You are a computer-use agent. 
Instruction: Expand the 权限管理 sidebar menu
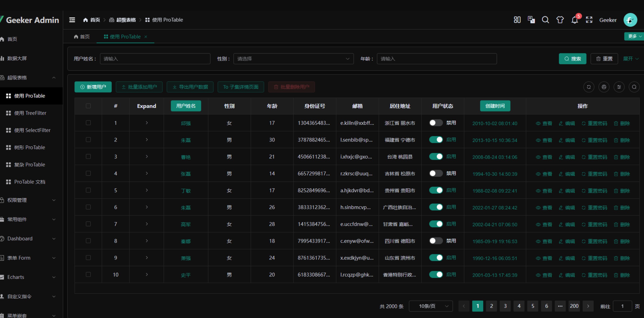31,200
